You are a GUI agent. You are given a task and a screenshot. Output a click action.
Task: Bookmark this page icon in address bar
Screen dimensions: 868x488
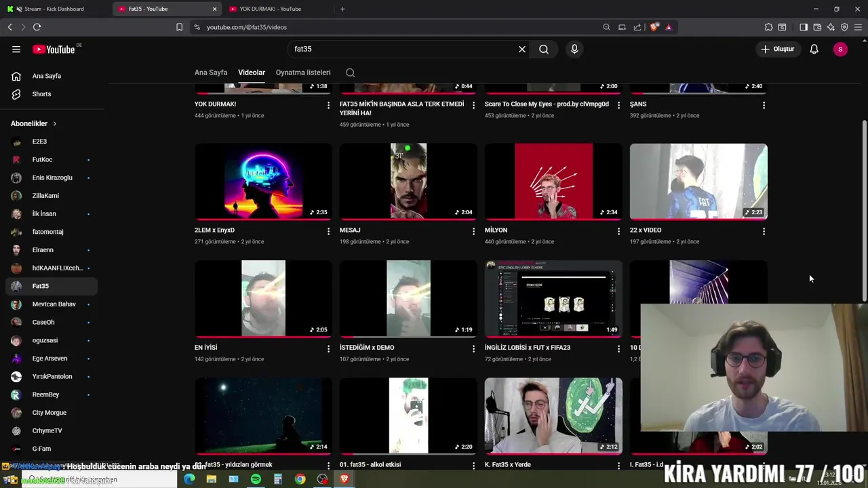click(179, 27)
